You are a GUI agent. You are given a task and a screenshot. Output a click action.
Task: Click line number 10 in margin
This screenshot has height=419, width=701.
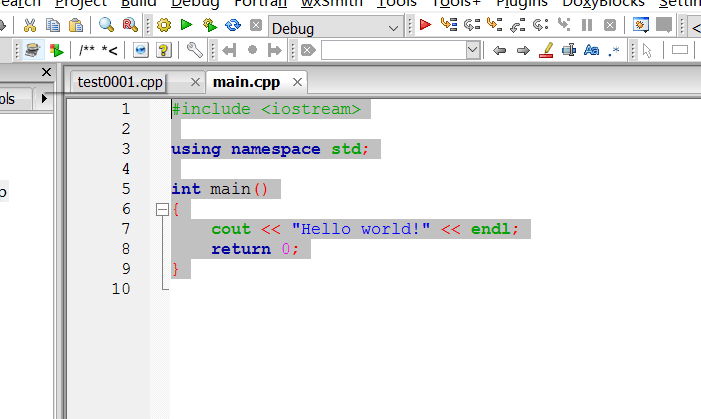(x=121, y=289)
